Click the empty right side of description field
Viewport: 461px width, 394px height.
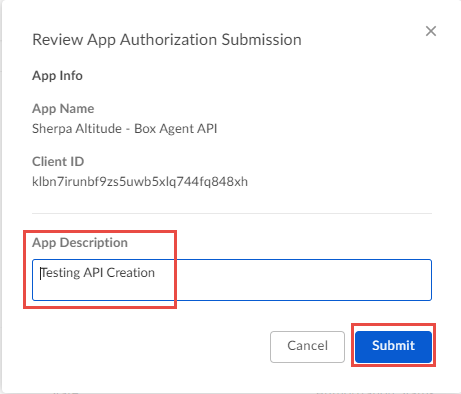[x=300, y=280]
